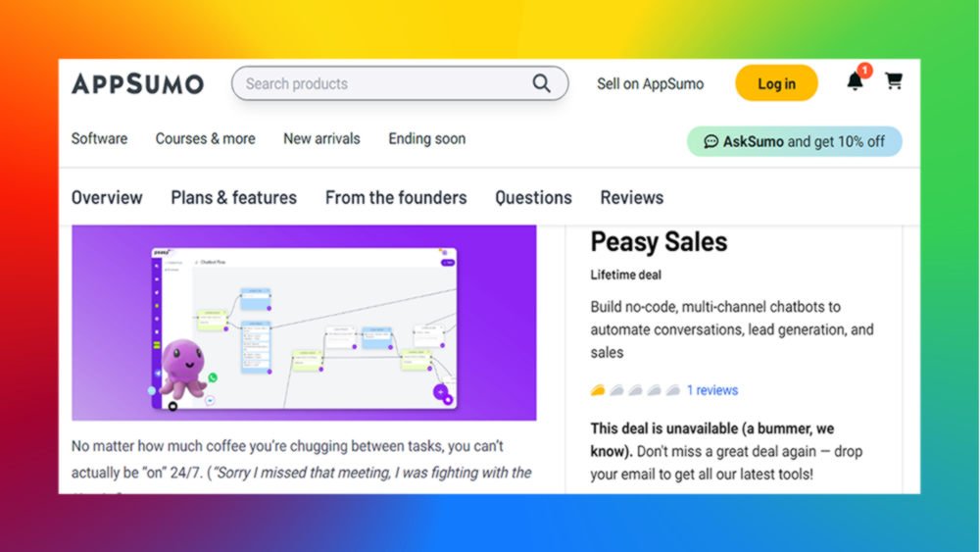Open the shopping cart
This screenshot has width=980, height=552.
(894, 80)
